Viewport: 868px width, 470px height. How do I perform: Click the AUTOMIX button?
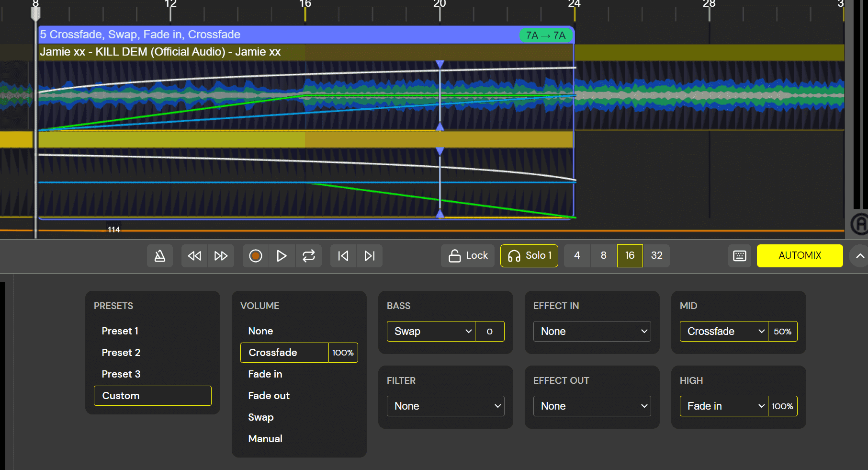[x=800, y=256]
